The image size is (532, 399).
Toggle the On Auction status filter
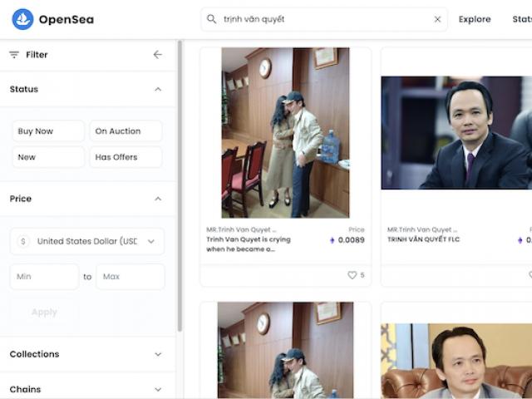126,131
